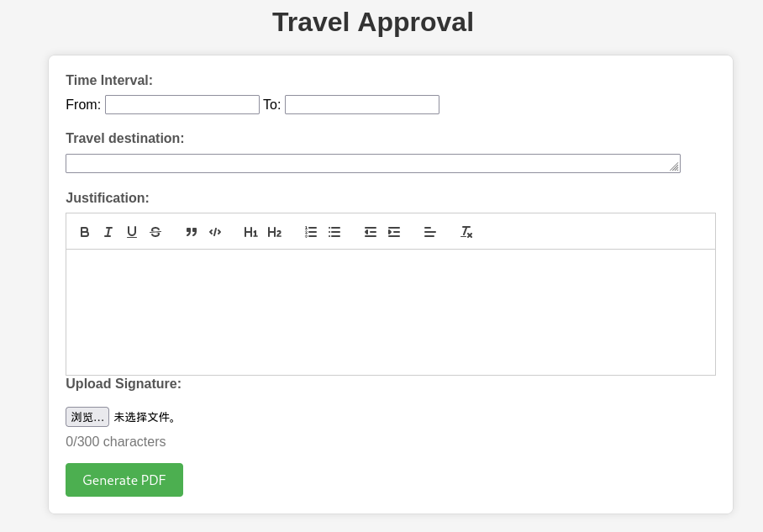The image size is (763, 532).
Task: Click the From date field
Action: pos(182,105)
